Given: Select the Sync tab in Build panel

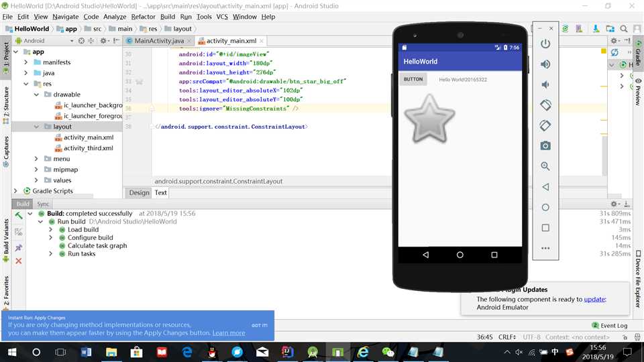Looking at the screenshot, I should point(43,204).
